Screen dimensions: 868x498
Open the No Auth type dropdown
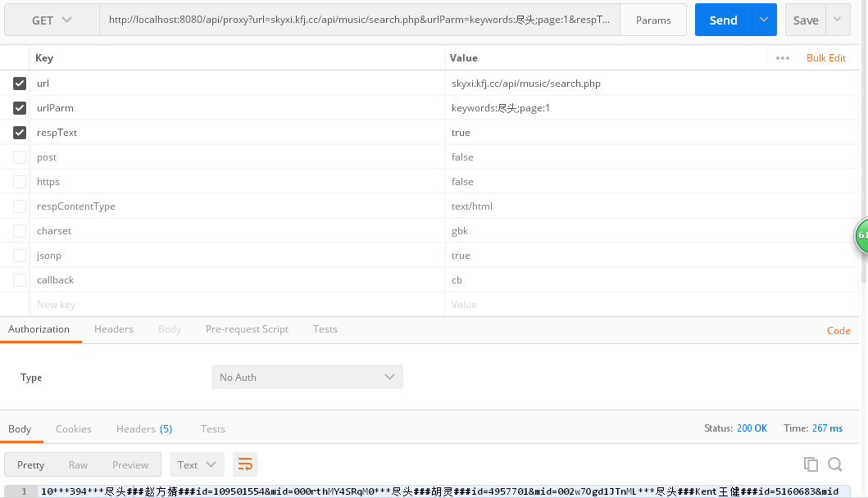tap(307, 378)
